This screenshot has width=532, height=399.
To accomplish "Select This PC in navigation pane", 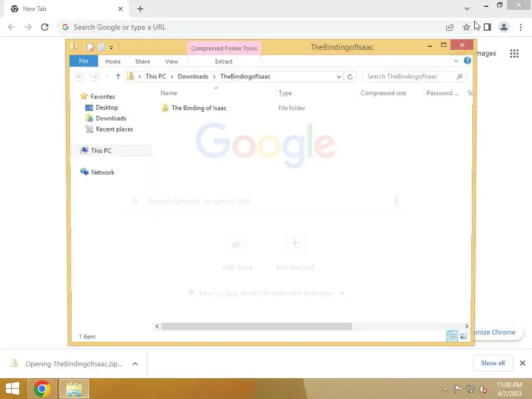I will tap(101, 151).
